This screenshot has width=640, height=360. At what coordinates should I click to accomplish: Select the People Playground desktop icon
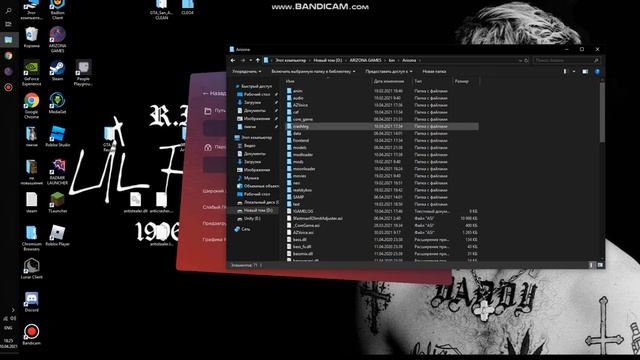pos(83,73)
